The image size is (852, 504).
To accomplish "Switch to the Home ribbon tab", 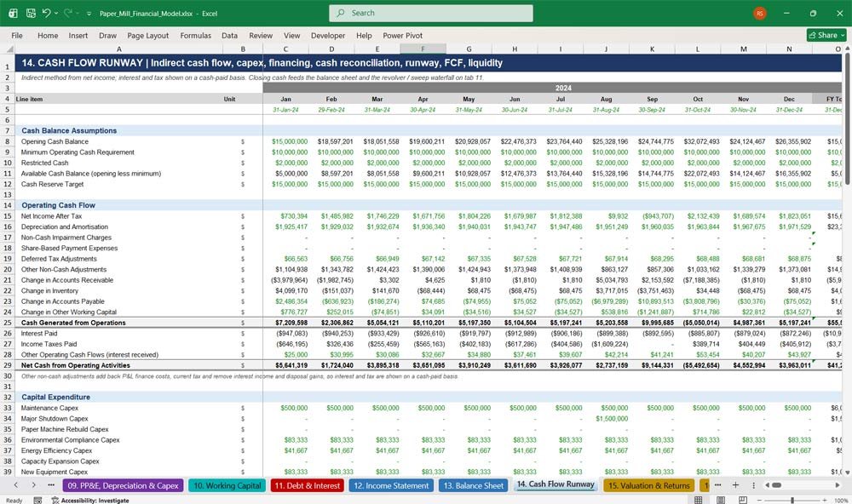I will point(48,35).
